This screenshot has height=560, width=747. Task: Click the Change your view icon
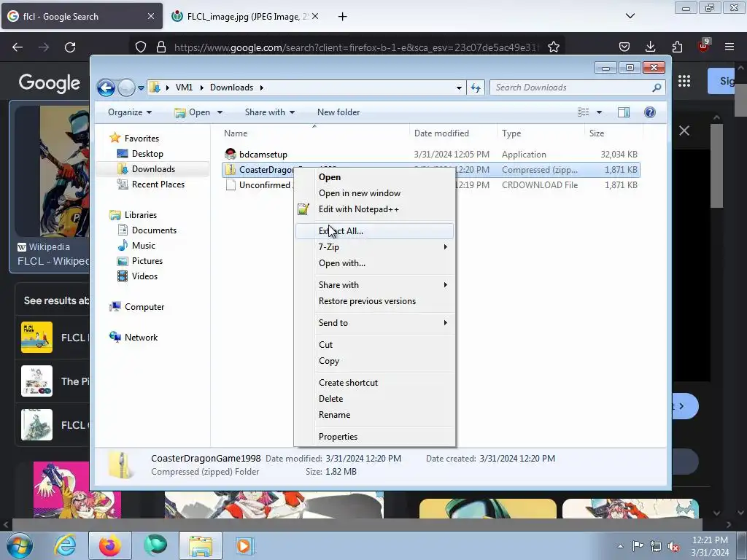(583, 112)
